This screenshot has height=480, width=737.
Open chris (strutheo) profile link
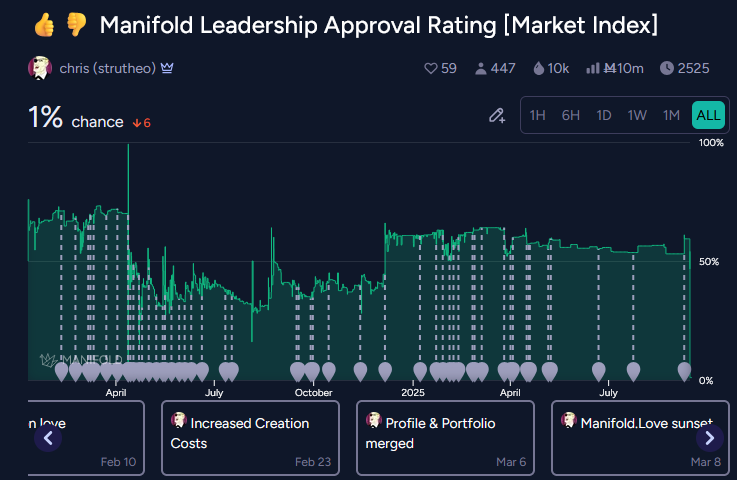tap(107, 69)
